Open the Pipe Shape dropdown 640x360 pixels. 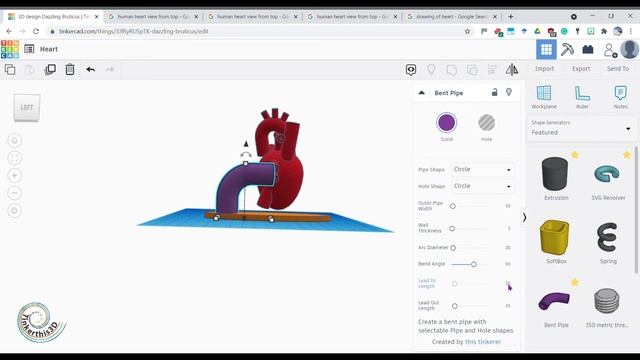(x=482, y=169)
